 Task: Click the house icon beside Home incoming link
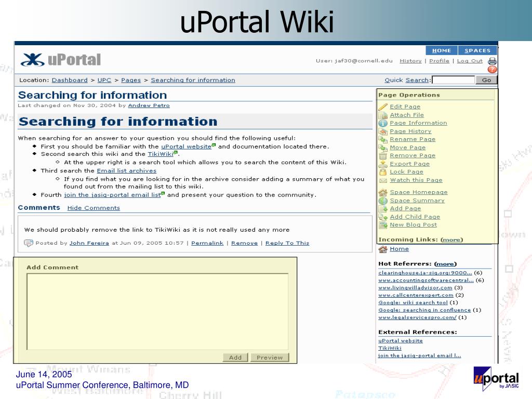383,249
